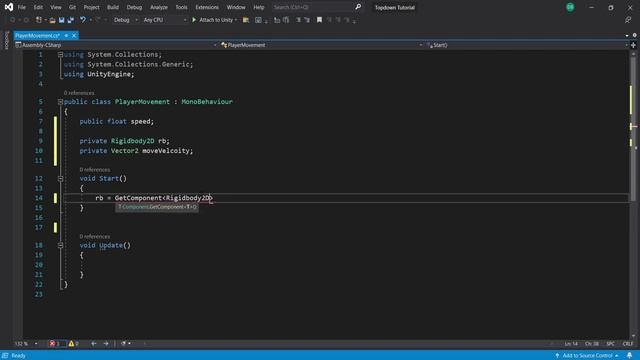Click the Open File folder icon
Viewport: 640px width, 360px height.
coord(52,20)
